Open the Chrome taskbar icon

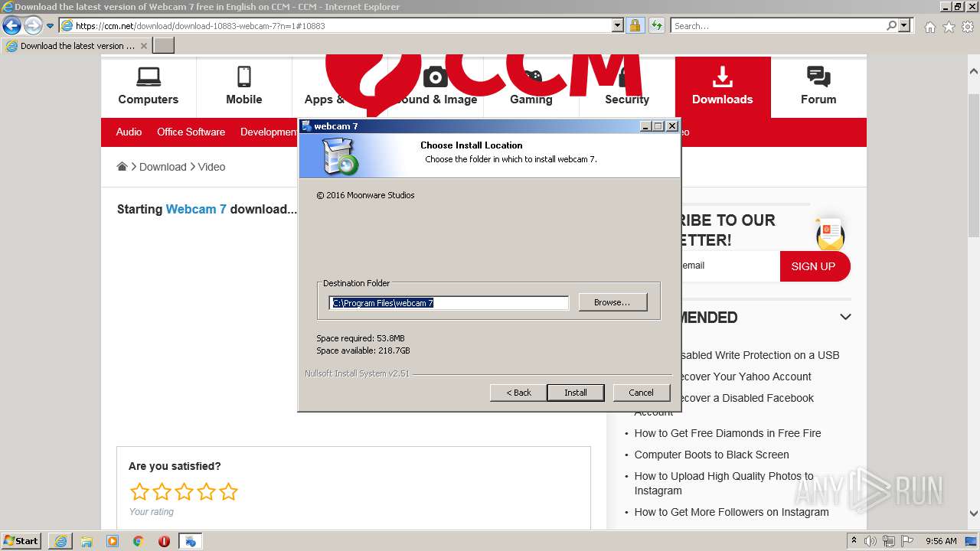point(139,541)
